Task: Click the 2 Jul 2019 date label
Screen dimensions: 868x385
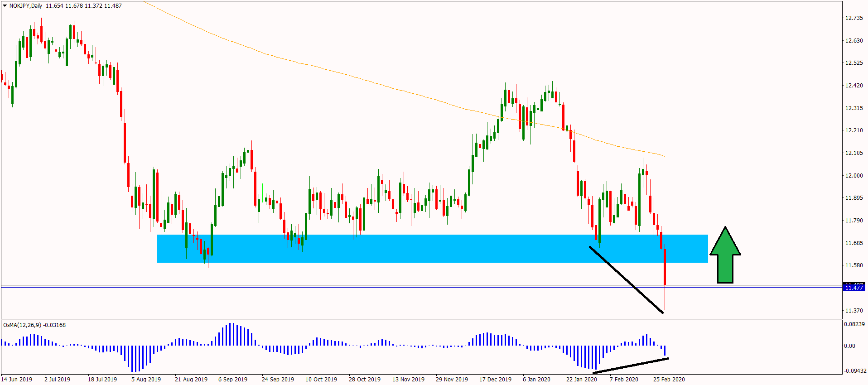Action: click(x=58, y=380)
